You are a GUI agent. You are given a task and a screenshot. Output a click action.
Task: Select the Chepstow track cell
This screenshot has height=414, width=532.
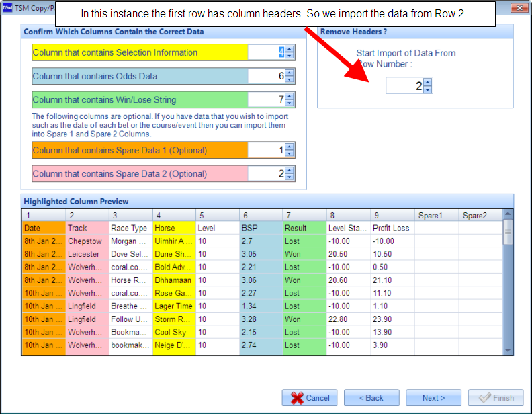(x=87, y=241)
